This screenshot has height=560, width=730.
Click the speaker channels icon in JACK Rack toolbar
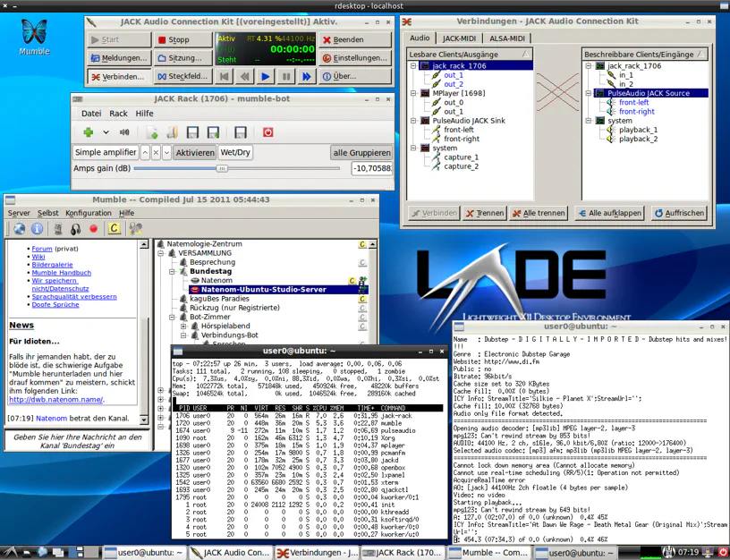124,132
